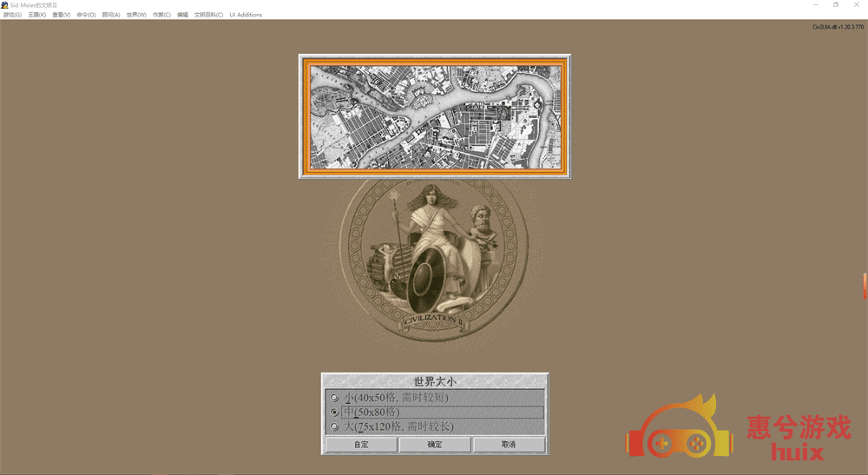Click the 自定 custom size button
The image size is (868, 475).
pos(361,445)
